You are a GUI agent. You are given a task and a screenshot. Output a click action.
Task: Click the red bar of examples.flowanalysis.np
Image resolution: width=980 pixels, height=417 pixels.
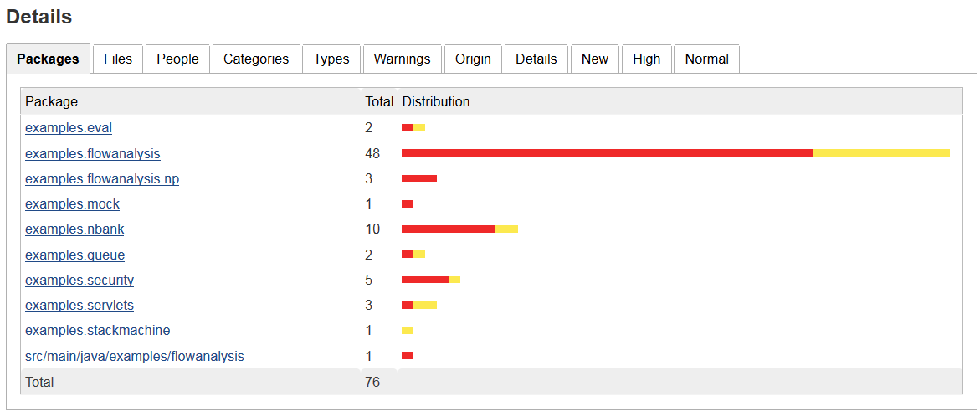tap(419, 179)
